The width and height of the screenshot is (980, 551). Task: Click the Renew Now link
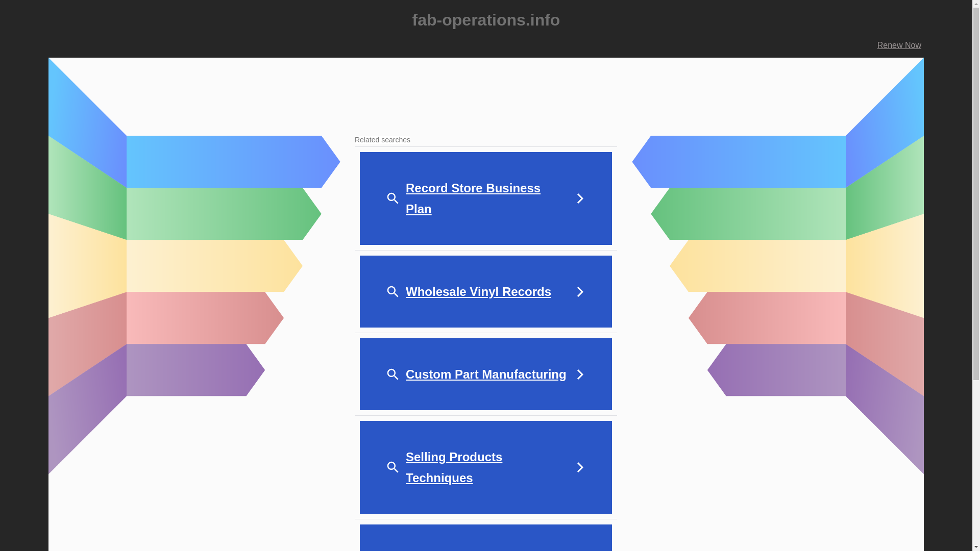click(x=899, y=45)
